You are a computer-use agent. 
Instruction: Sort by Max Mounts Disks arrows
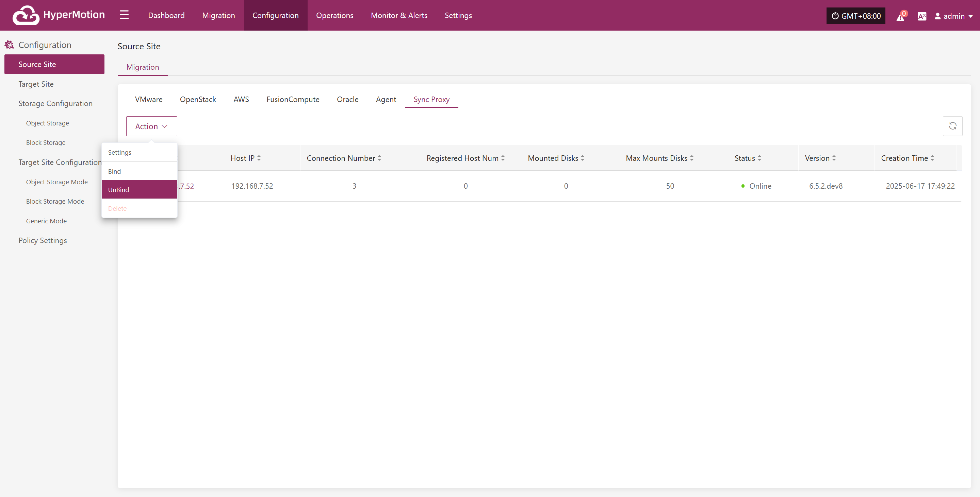point(692,158)
